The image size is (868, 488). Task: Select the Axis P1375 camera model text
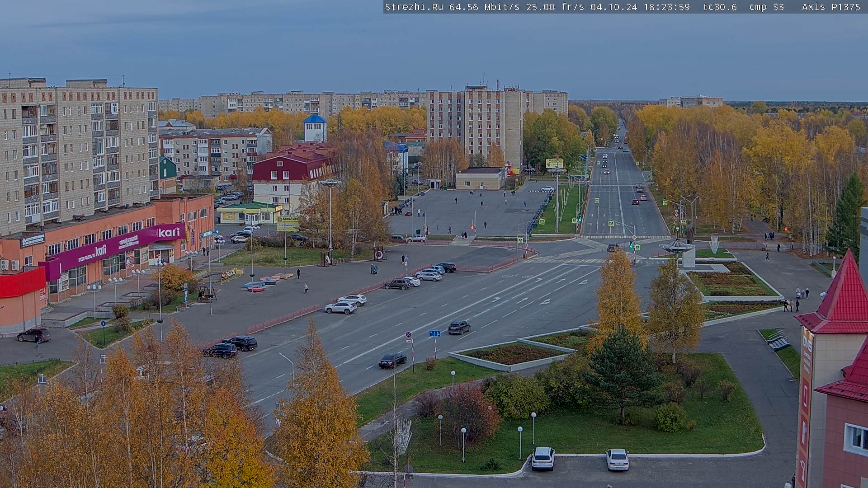[x=831, y=7]
